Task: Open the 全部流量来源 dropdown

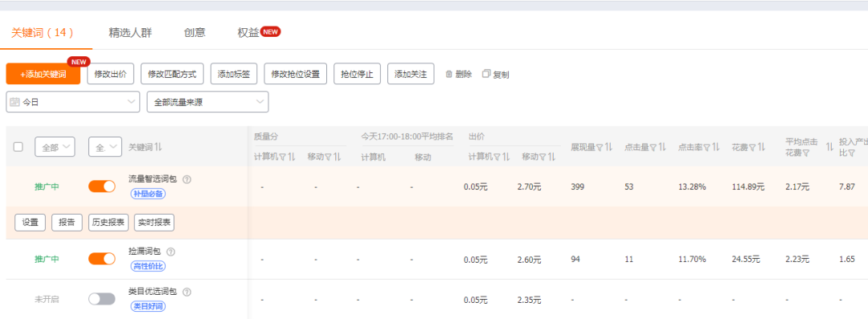Action: point(207,102)
